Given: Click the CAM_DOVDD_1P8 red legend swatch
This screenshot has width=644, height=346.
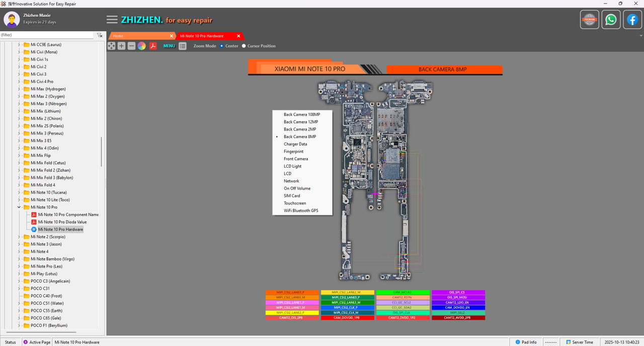Looking at the screenshot, I should click(x=348, y=318).
